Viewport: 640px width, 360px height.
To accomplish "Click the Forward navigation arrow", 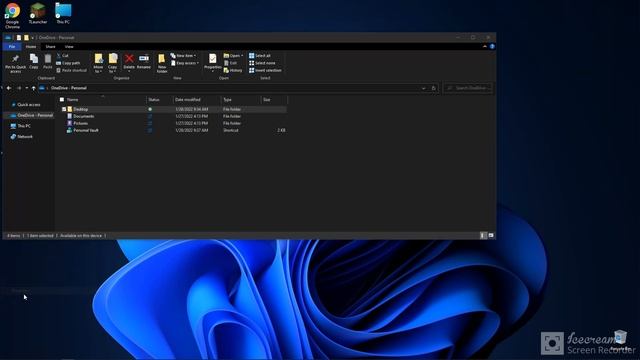I will [x=19, y=88].
